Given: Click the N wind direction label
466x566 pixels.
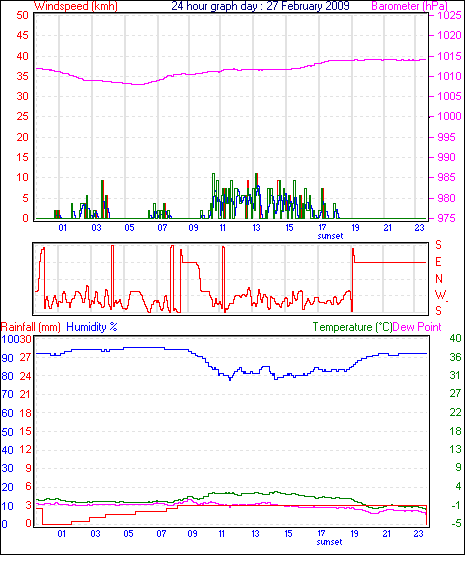Looking at the screenshot, I should (439, 279).
